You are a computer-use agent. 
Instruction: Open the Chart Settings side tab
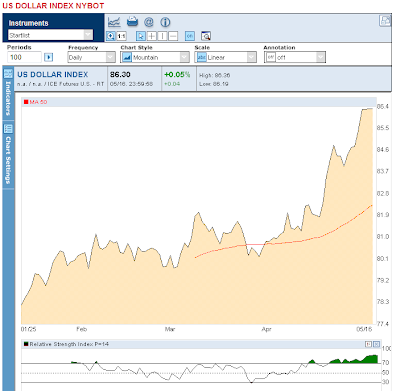click(x=8, y=155)
